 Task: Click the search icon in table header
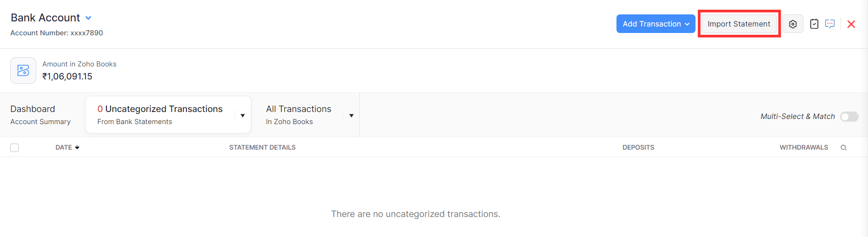coord(843,148)
